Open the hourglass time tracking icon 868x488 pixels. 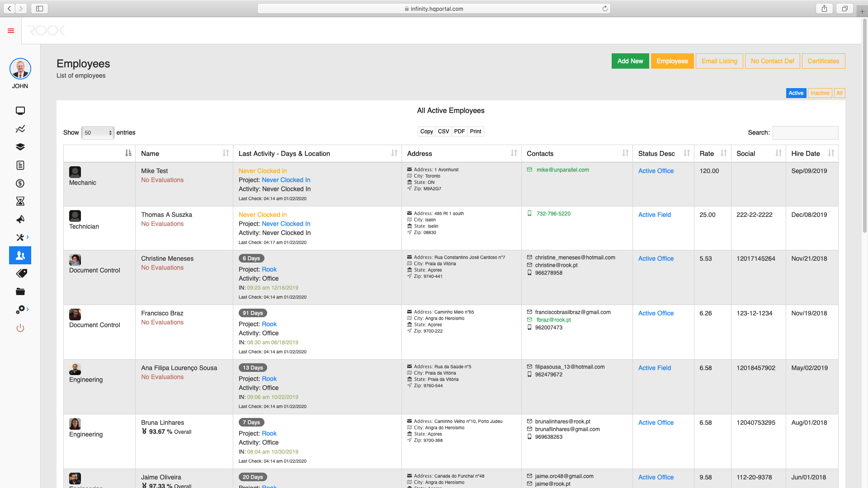(20, 201)
